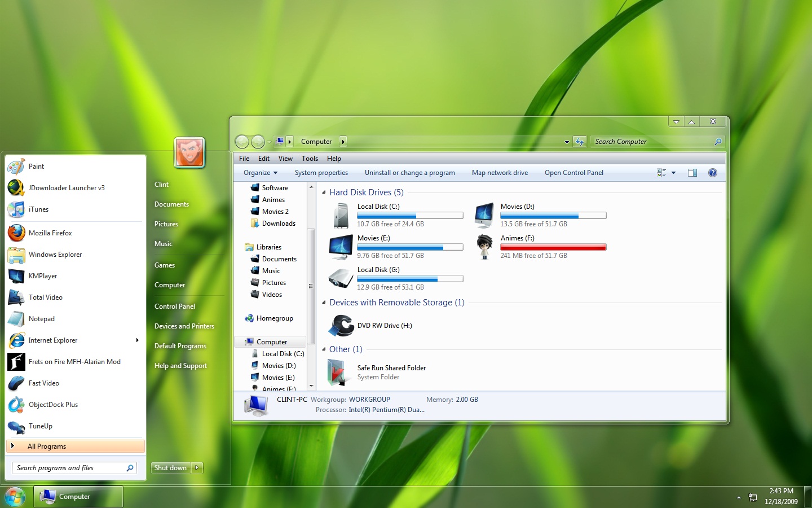Open TuneUp from the Start menu
Image resolution: width=812 pixels, height=508 pixels.
(39, 427)
